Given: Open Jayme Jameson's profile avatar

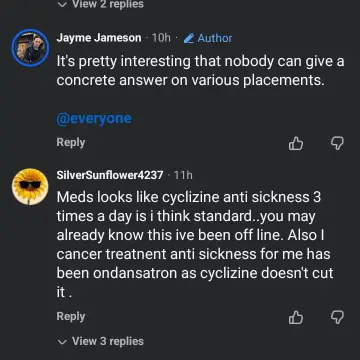Looking at the screenshot, I should 30,48.
